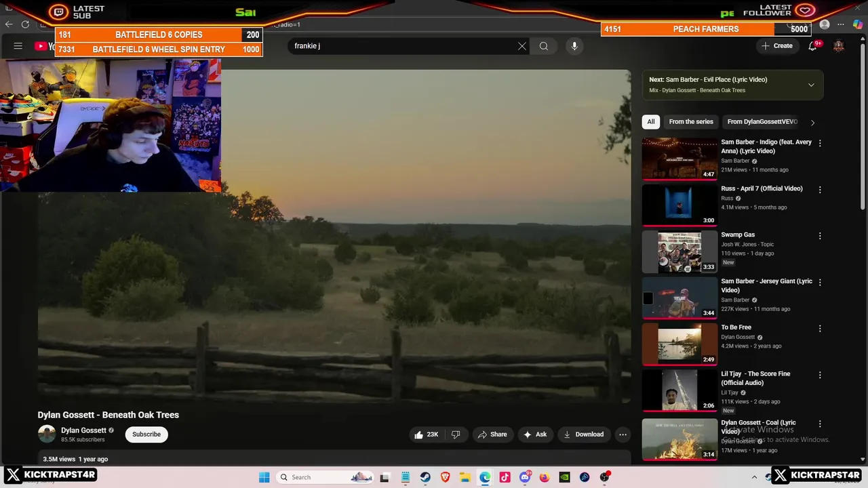
Task: Open options menu for Sam Barber Indigo
Action: point(820,143)
